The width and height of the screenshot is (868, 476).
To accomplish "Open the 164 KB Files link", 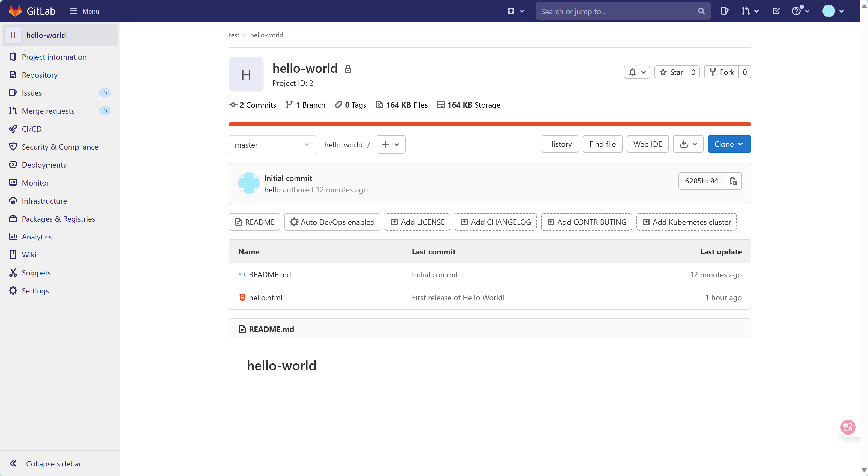I will click(x=402, y=105).
